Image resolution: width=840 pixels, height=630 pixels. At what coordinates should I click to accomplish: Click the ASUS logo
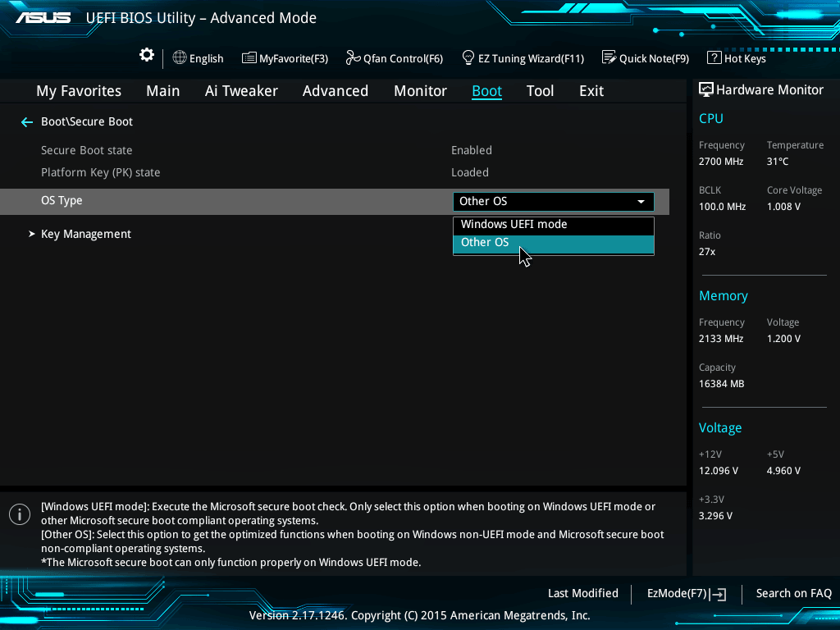click(43, 18)
